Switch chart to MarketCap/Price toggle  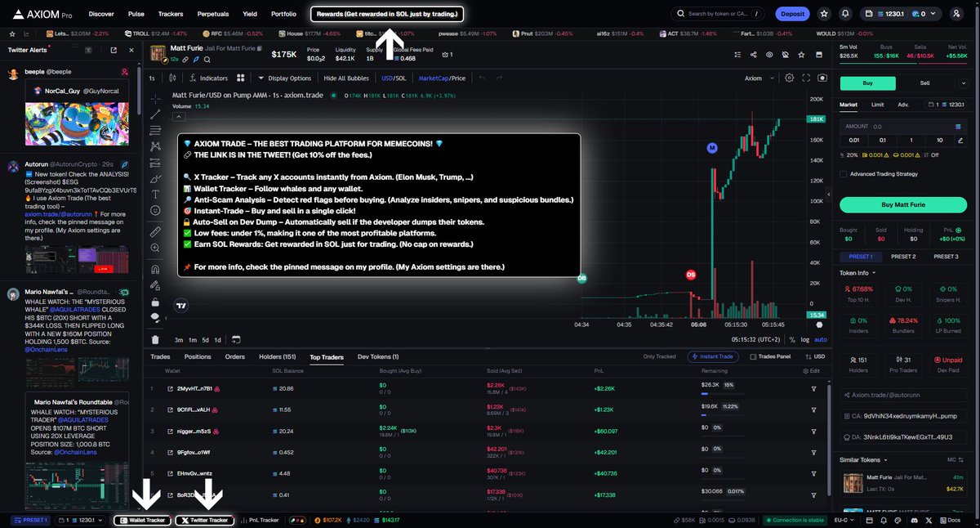pyautogui.click(x=442, y=78)
